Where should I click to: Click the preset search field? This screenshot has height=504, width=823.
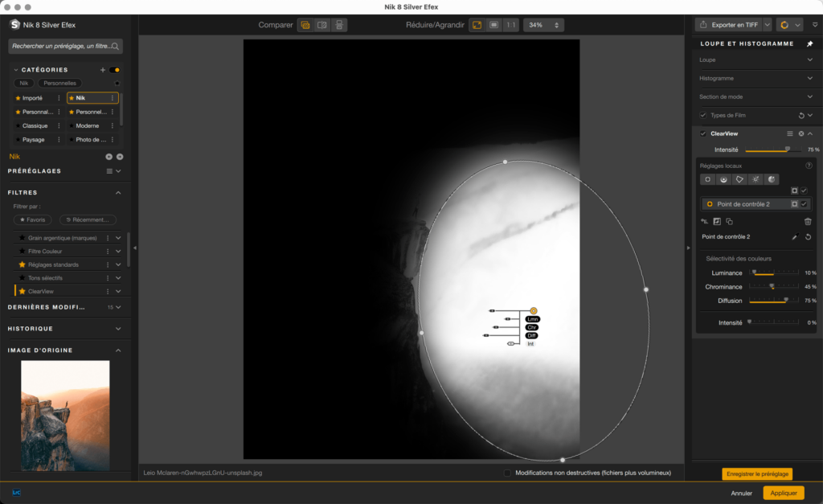65,46
